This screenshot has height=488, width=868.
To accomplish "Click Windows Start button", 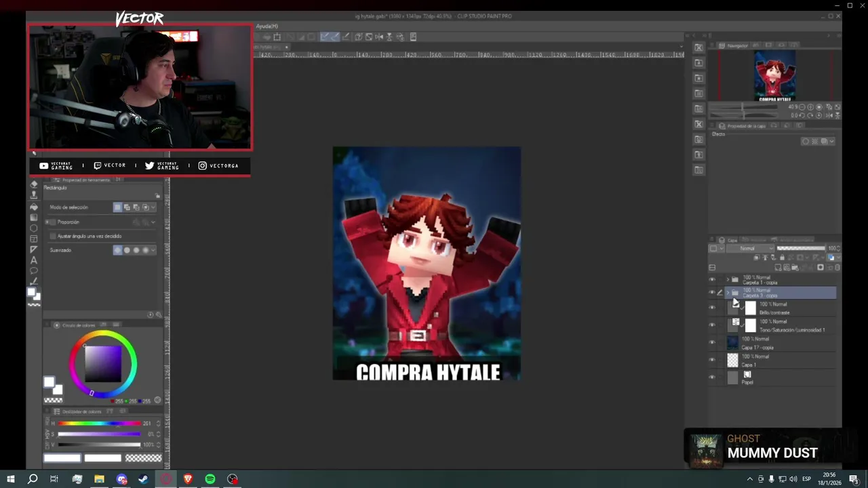I will [x=11, y=479].
